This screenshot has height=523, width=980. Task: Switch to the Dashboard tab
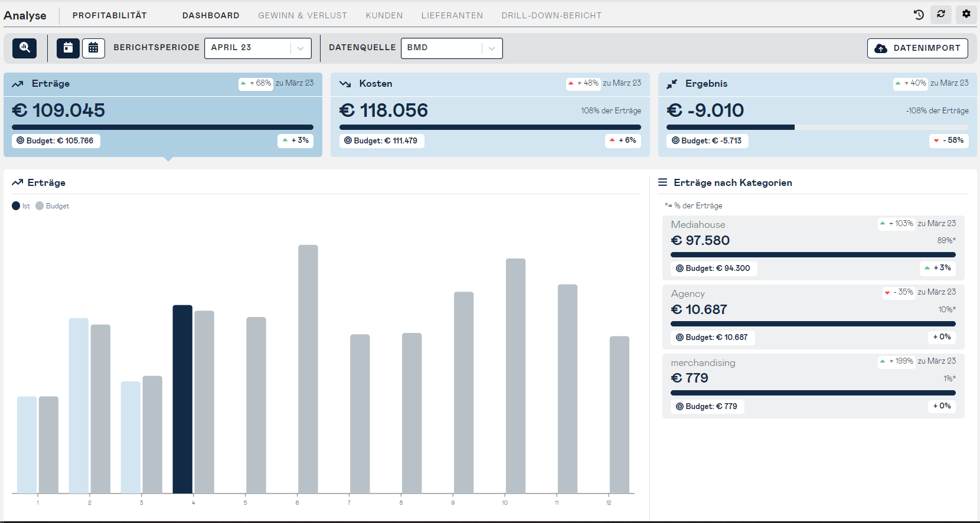click(x=211, y=15)
